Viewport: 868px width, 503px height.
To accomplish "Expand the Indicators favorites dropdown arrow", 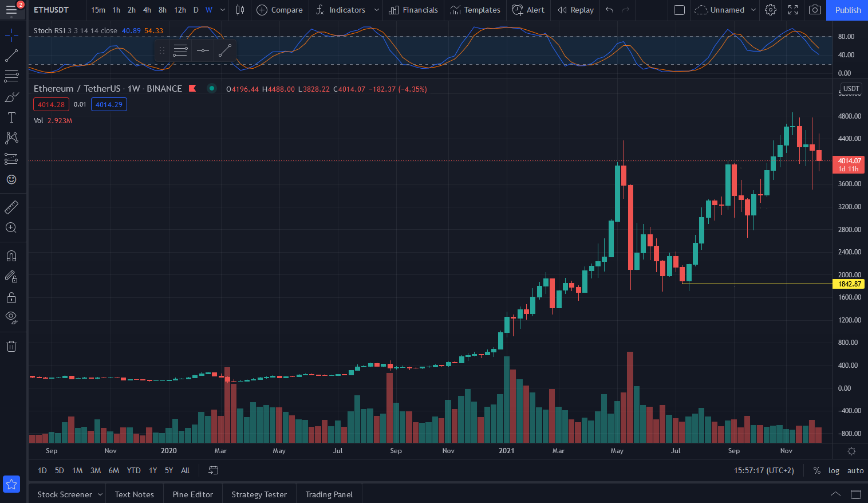I will point(376,10).
